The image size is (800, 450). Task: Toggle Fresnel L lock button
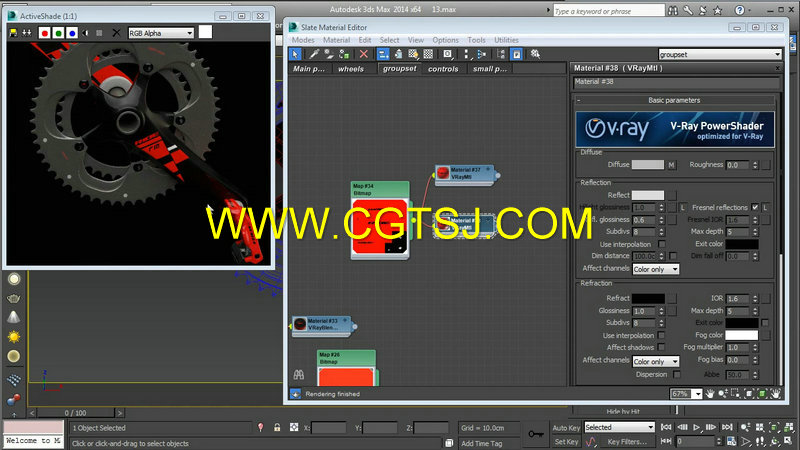pos(765,207)
